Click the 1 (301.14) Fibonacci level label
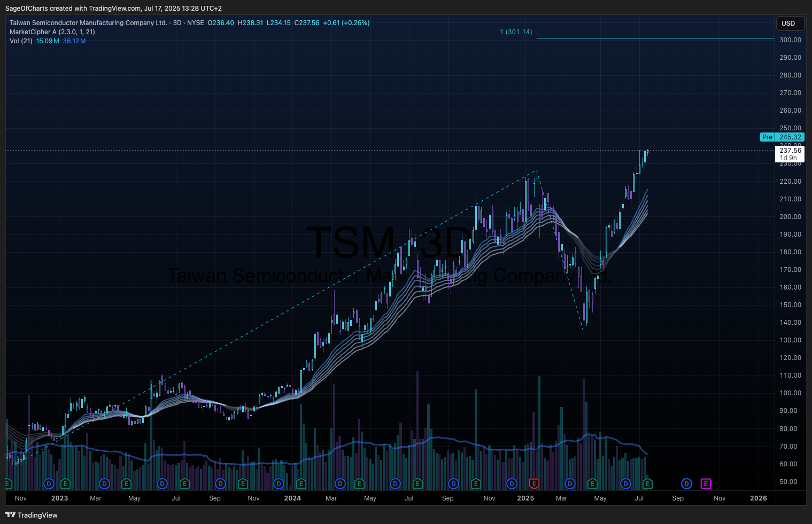Viewport: 812px width, 524px height. 516,32
